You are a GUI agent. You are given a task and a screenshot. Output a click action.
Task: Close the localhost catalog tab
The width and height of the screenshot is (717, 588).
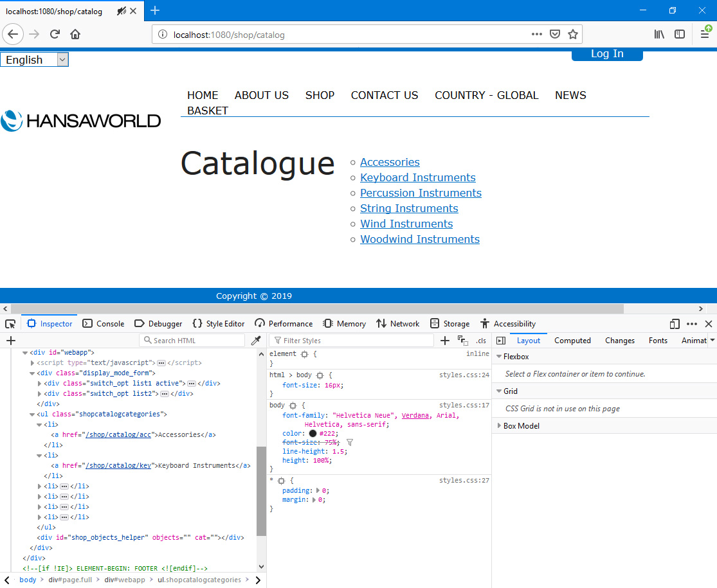(x=133, y=11)
